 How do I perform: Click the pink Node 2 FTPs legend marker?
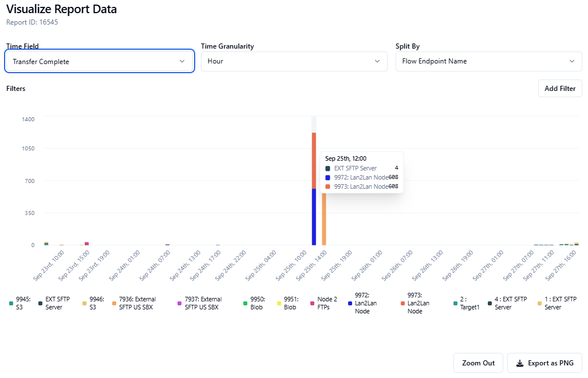click(312, 303)
